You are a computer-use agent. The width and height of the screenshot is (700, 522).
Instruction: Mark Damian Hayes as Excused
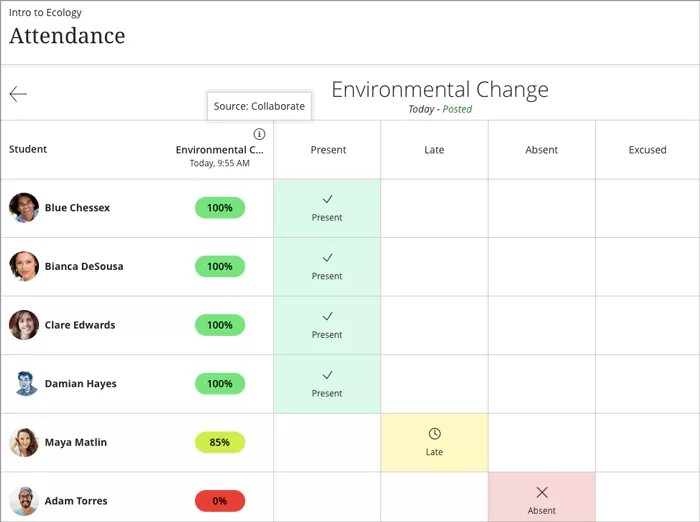[x=647, y=384]
